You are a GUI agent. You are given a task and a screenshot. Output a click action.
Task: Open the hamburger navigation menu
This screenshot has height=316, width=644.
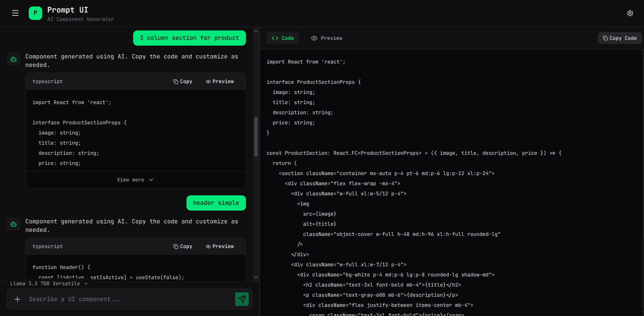16,13
